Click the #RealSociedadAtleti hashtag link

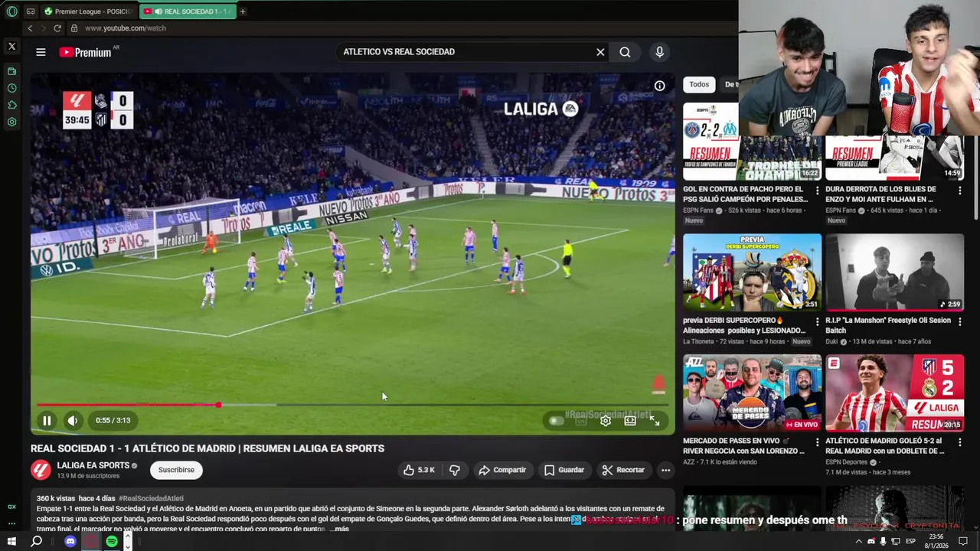tap(151, 498)
